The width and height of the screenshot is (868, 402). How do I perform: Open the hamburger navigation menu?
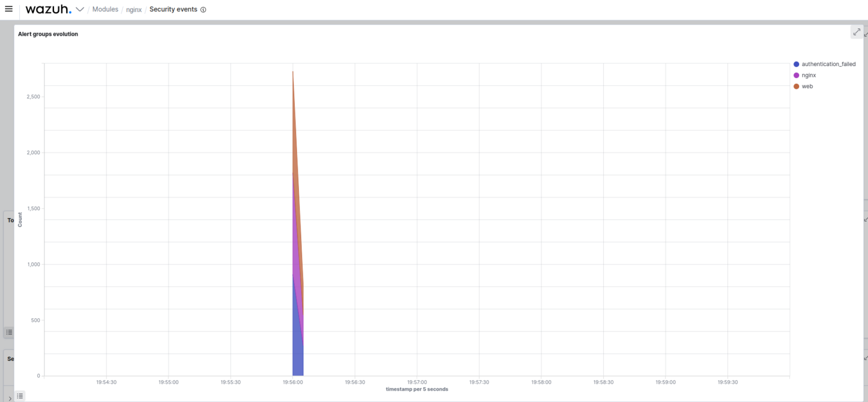tap(9, 9)
